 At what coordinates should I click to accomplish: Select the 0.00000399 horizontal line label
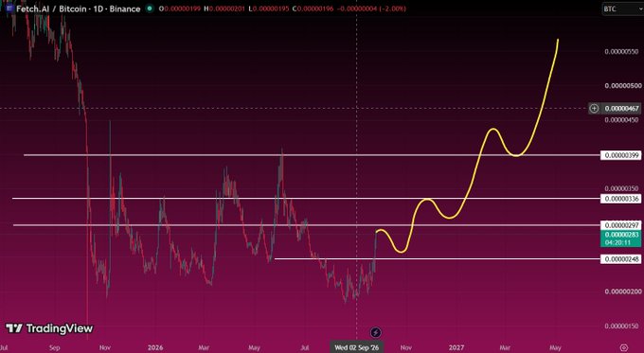coord(620,155)
